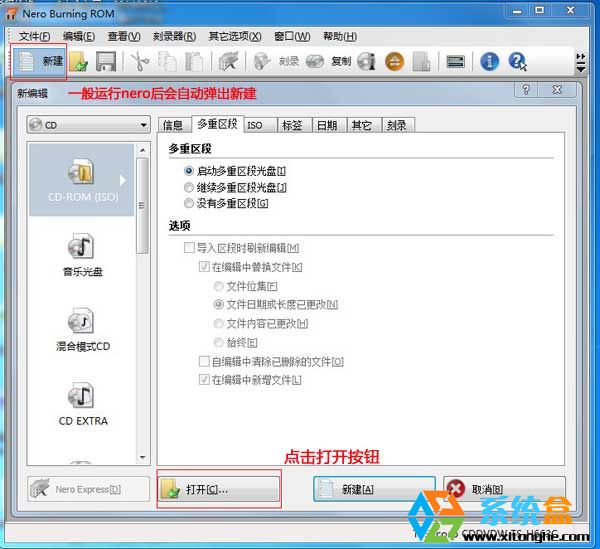The width and height of the screenshot is (600, 549).
Task: Click the 打开 button
Action: pyautogui.click(x=219, y=490)
